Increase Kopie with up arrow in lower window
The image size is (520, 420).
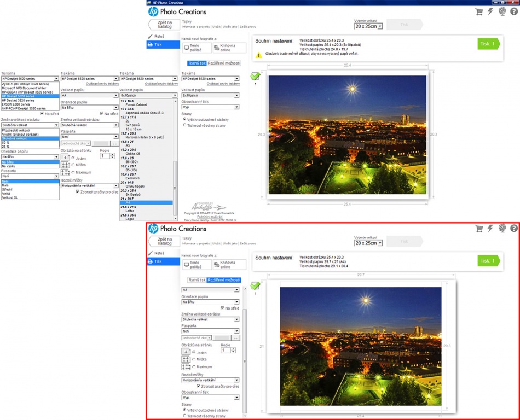pyautogui.click(x=233, y=349)
